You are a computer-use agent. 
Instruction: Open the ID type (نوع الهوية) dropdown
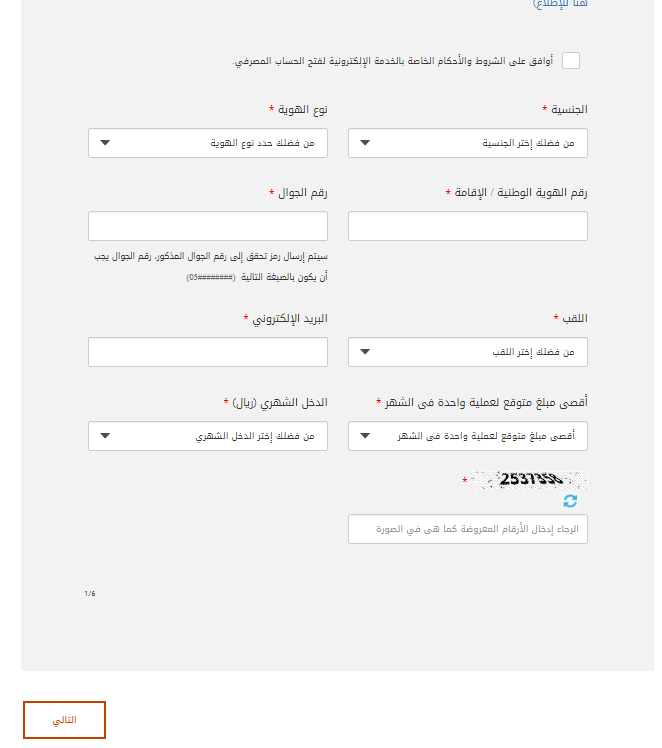pyautogui.click(x=207, y=143)
